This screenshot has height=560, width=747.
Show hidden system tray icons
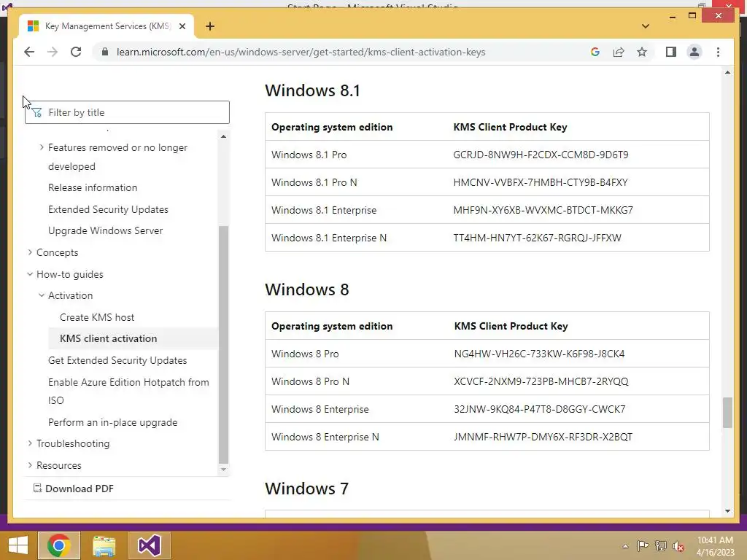tap(625, 546)
